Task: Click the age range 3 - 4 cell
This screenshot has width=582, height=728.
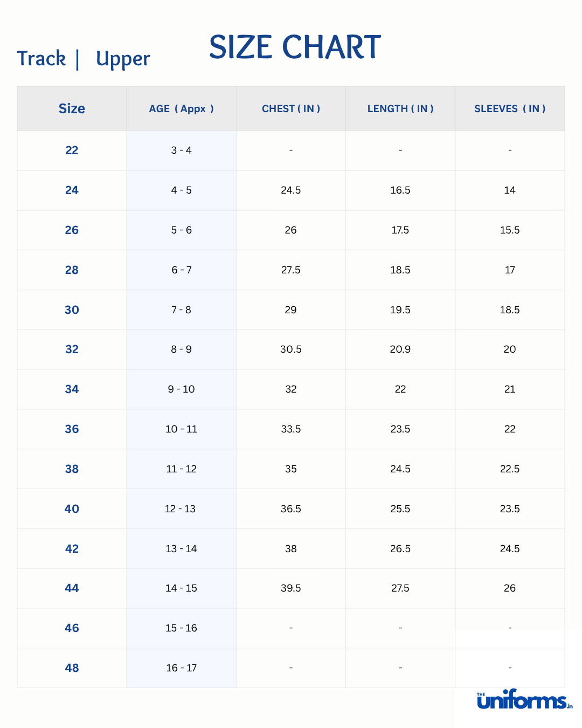Action: [x=181, y=150]
